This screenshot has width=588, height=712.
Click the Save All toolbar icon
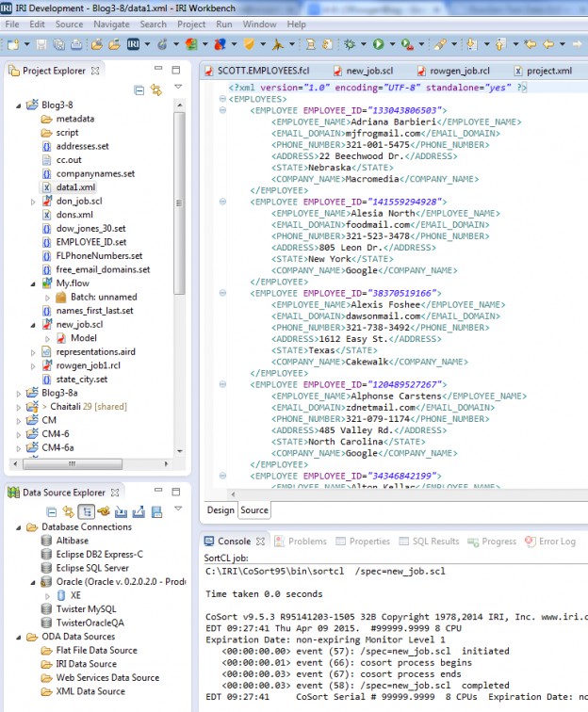click(59, 44)
